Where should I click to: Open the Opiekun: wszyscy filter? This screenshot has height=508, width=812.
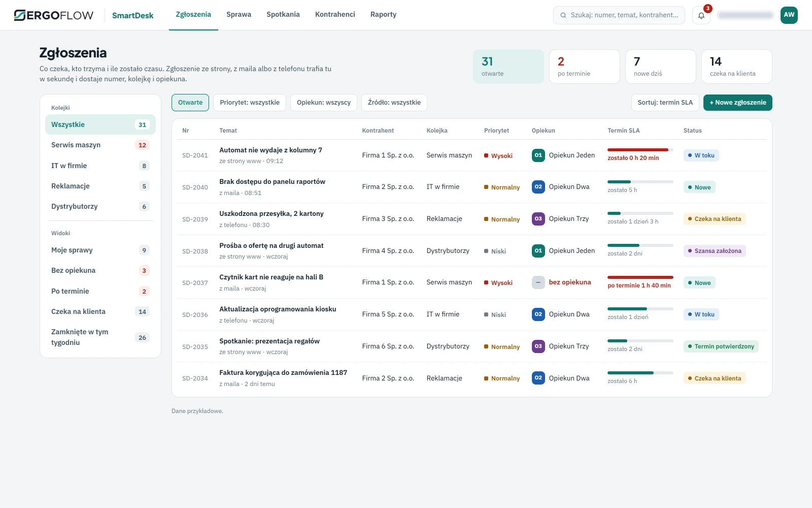point(324,103)
